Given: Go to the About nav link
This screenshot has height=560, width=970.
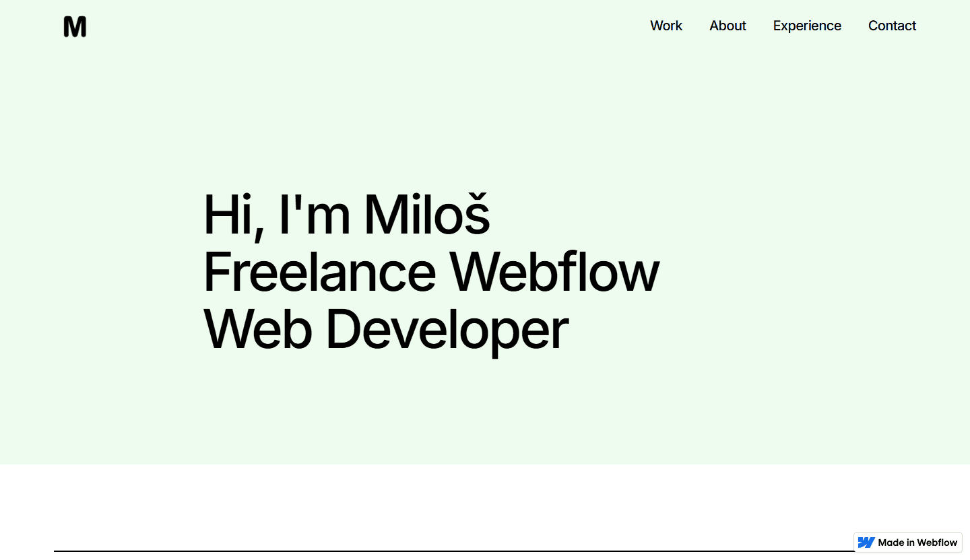Looking at the screenshot, I should pyautogui.click(x=727, y=26).
